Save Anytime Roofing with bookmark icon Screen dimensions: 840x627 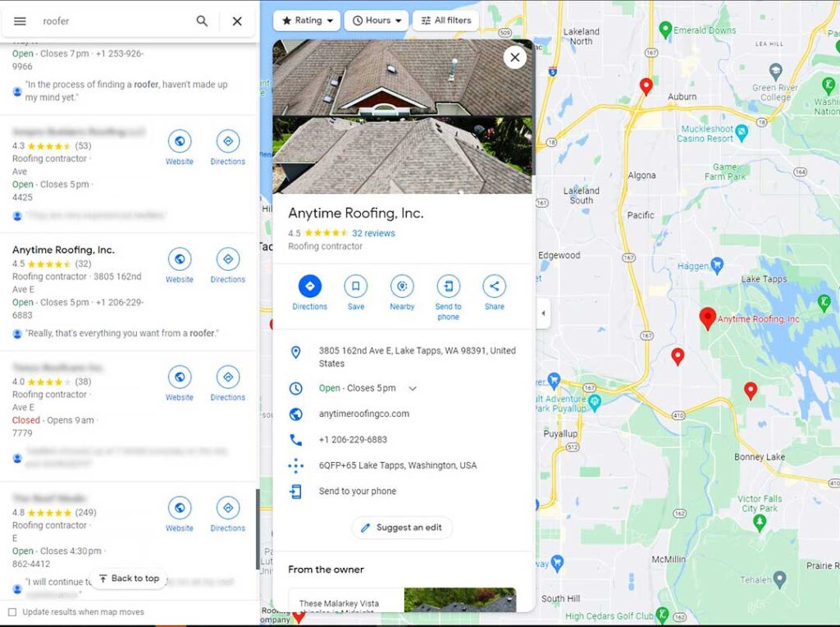(355, 286)
